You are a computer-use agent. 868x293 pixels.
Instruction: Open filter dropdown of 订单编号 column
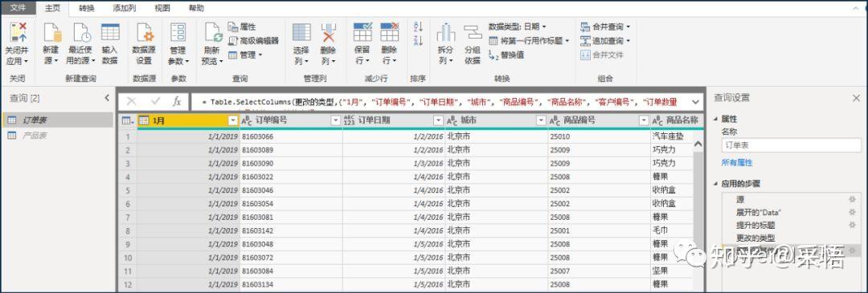[x=335, y=120]
